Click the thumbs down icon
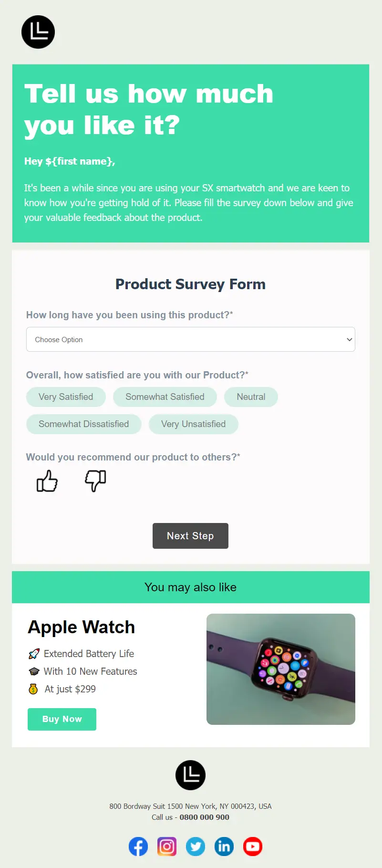 pyautogui.click(x=95, y=481)
